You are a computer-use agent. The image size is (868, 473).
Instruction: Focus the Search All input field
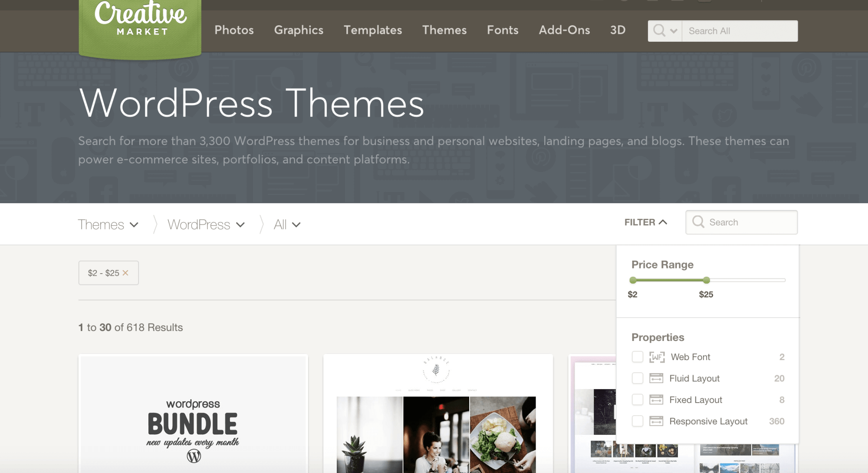(x=740, y=31)
